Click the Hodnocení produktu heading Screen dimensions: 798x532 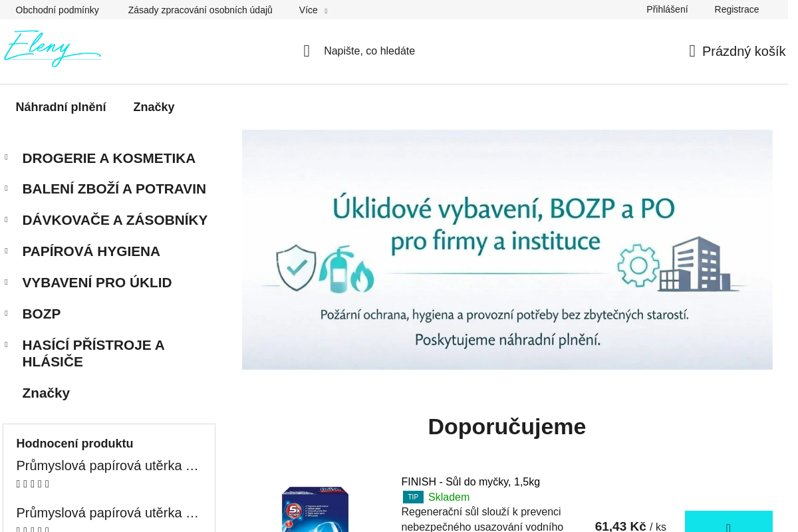point(74,444)
